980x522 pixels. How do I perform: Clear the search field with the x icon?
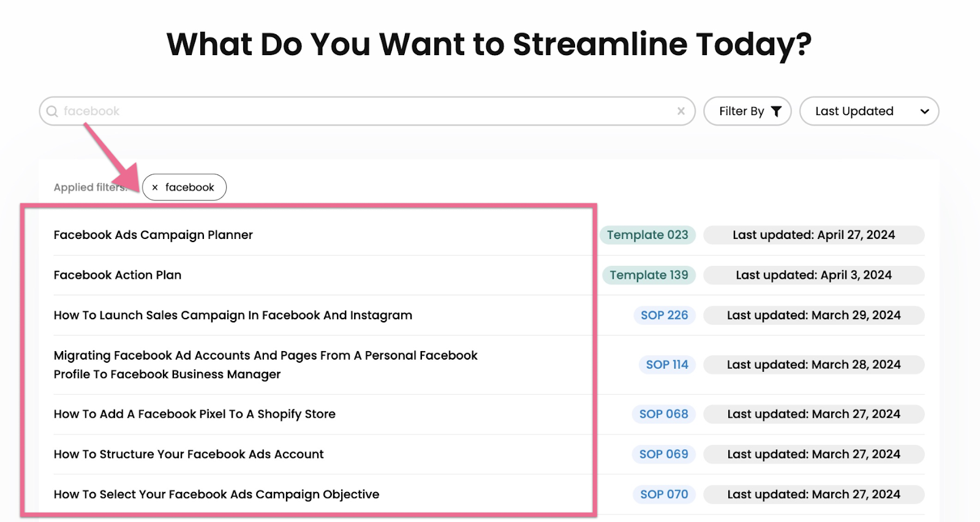pos(681,111)
